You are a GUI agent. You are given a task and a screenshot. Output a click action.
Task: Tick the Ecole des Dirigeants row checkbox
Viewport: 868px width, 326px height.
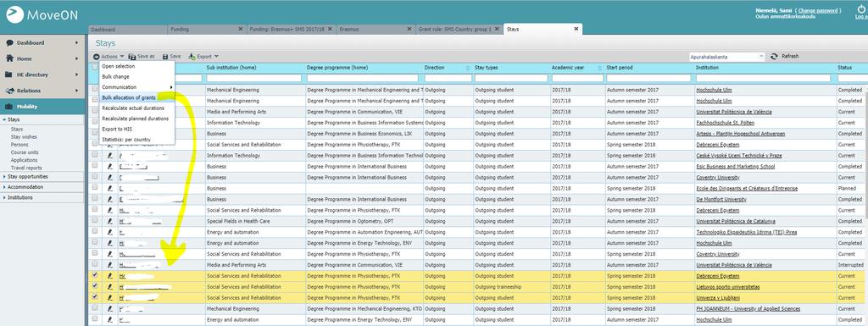click(95, 187)
